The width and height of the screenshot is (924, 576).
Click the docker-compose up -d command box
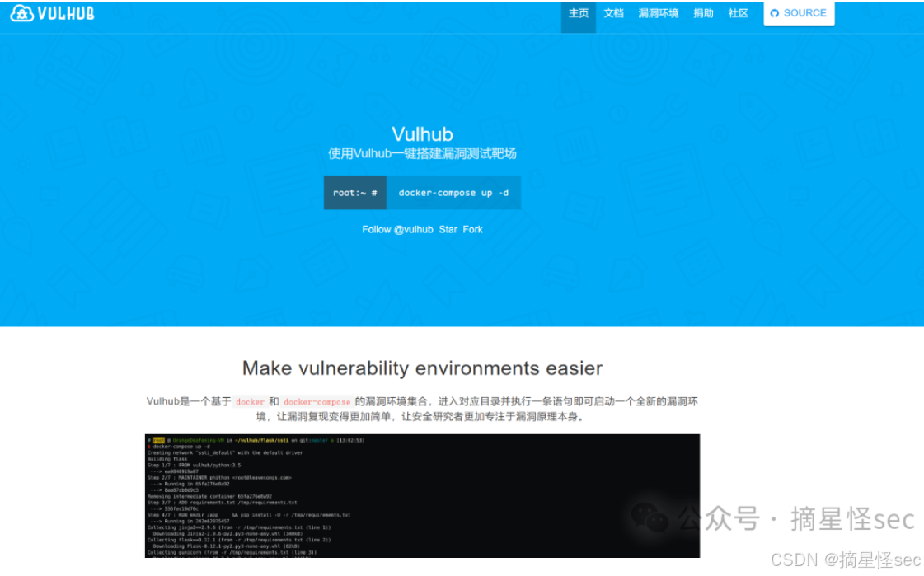[453, 193]
